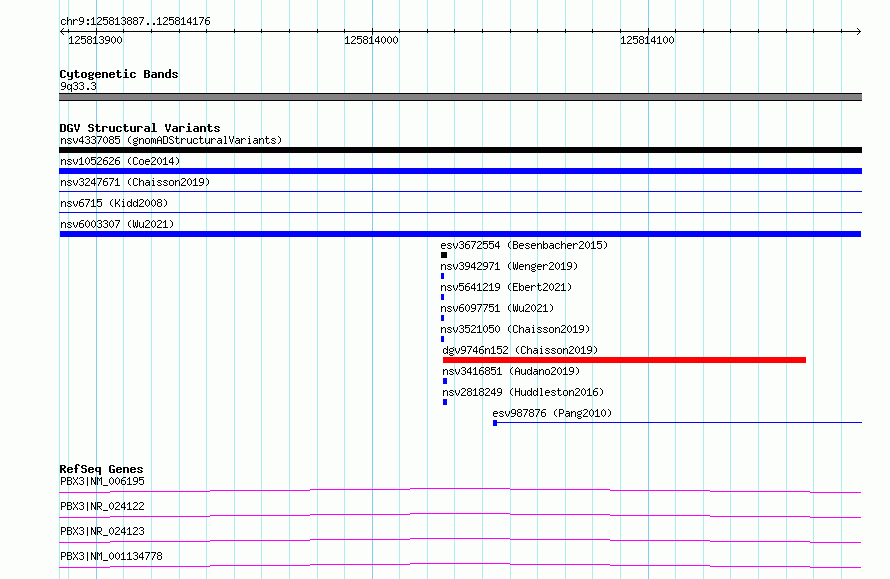Select the RefSeq Genes track title
890x579 pixels.
(x=102, y=469)
